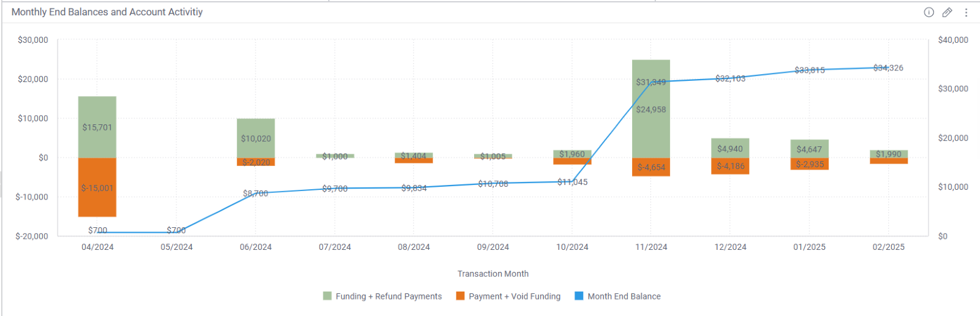Click the 05/2024 x-axis label
The width and height of the screenshot is (980, 316).
click(x=176, y=247)
